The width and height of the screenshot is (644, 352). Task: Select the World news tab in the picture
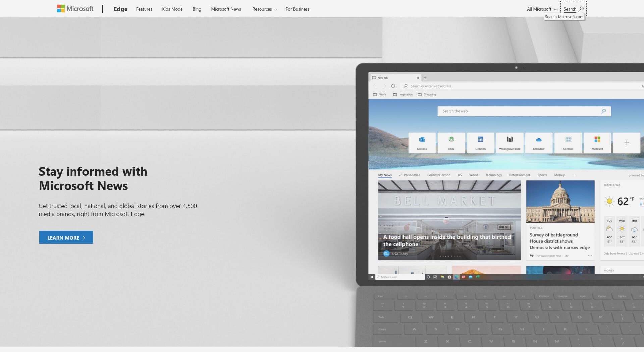[474, 175]
